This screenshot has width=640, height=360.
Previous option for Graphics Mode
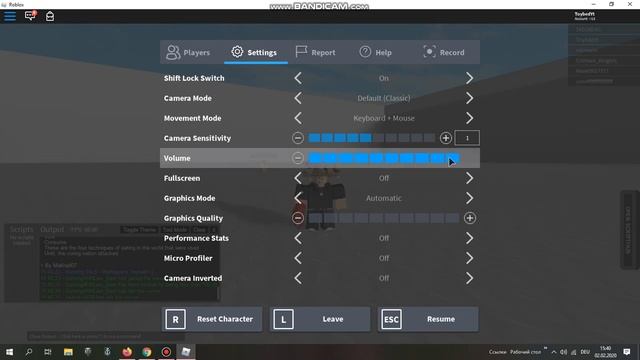[298, 198]
